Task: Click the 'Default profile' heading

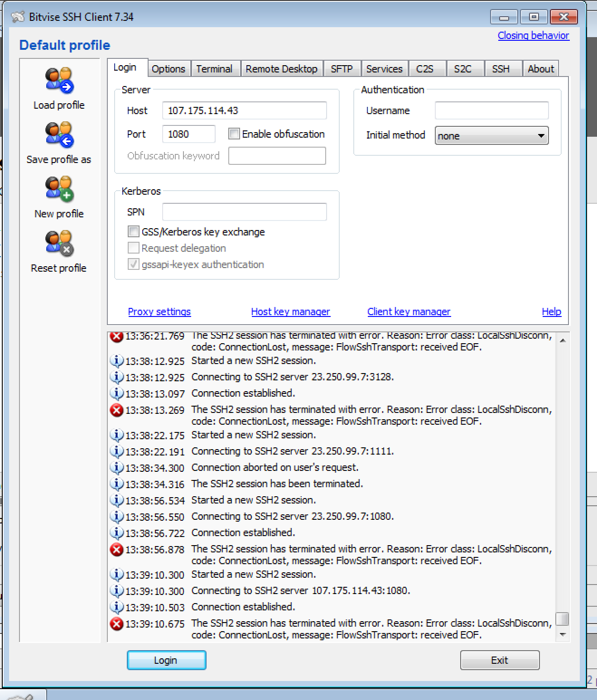Action: tap(65, 45)
